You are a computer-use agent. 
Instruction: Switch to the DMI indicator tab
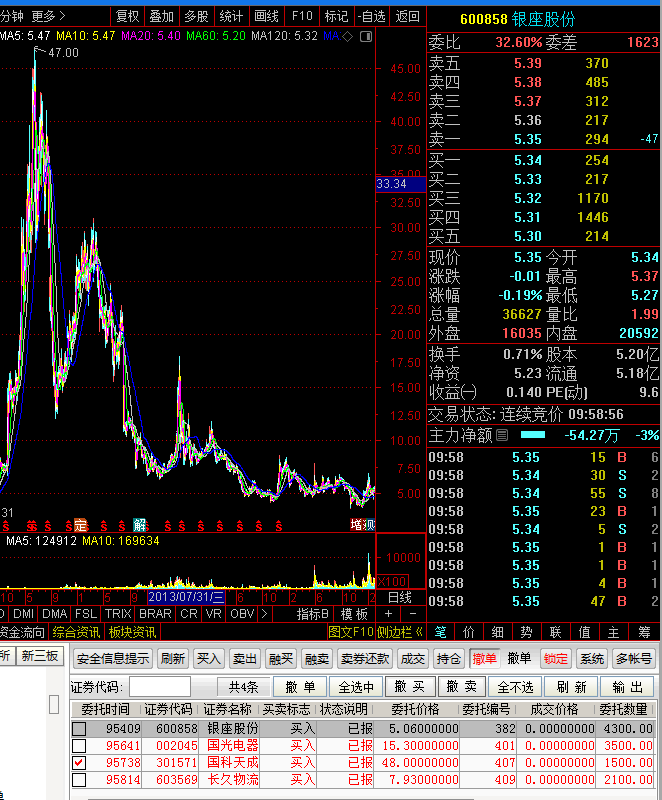(23, 614)
